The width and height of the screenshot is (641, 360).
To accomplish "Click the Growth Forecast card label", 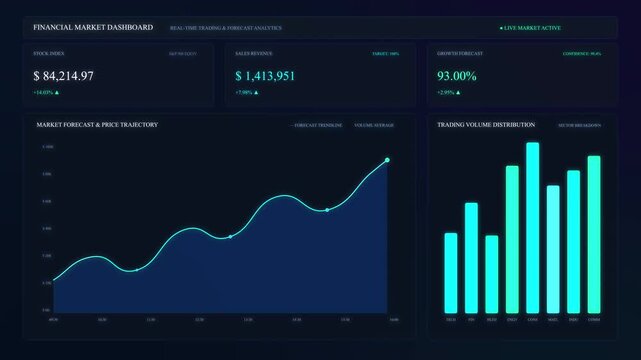I will click(x=460, y=54).
